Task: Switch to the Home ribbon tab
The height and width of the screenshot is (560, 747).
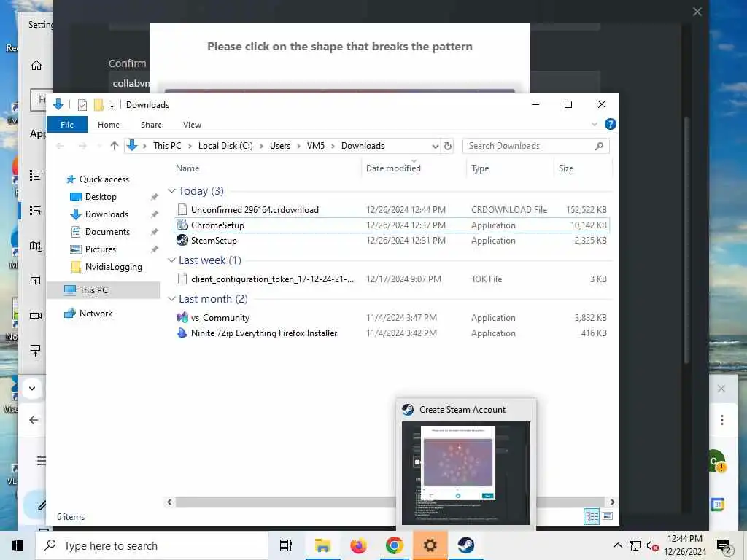Action: [108, 125]
